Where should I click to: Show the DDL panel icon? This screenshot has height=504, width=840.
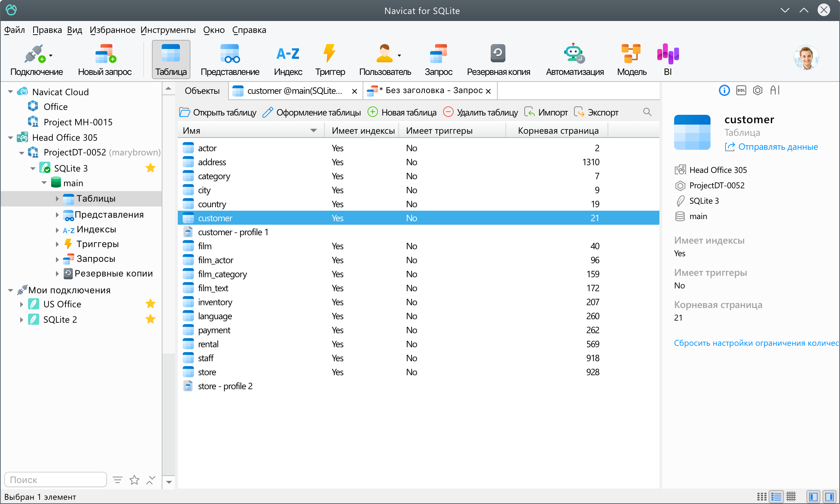pos(741,90)
